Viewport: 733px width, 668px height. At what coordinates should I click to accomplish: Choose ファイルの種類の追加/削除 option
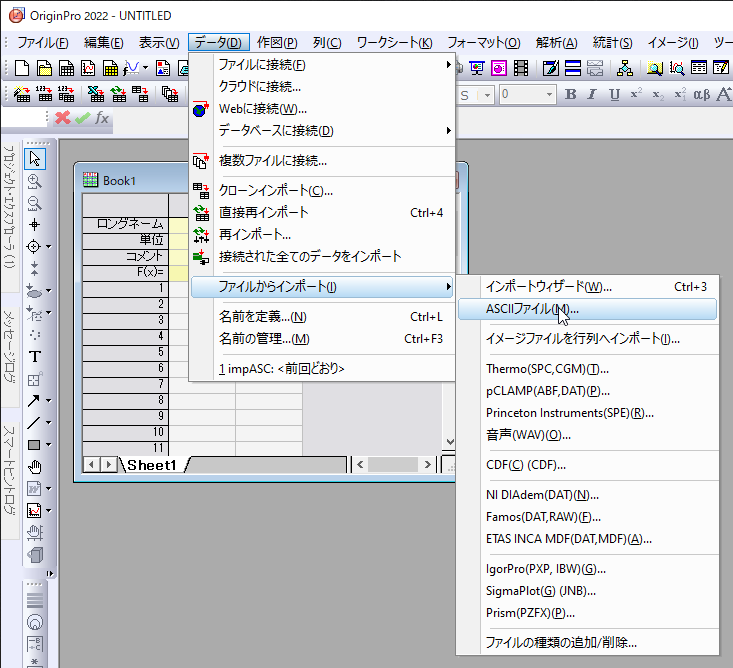[587, 643]
